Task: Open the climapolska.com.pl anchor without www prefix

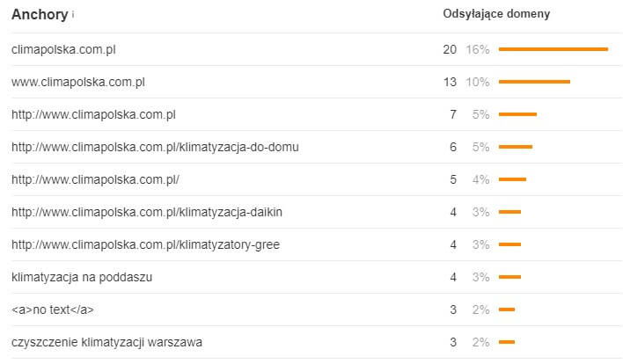Action: [63, 49]
